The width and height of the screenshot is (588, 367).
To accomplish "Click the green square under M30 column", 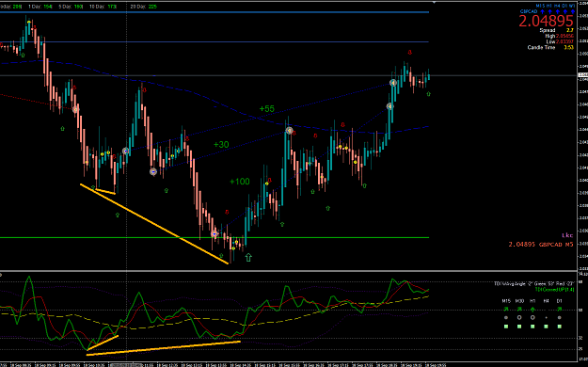I will click(x=519, y=327).
